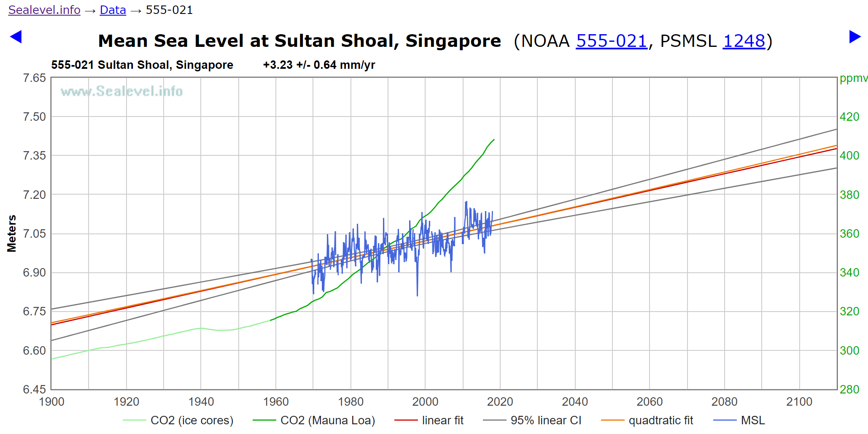868x434 pixels.
Task: Click the green ppmv axis label
Action: (853, 79)
